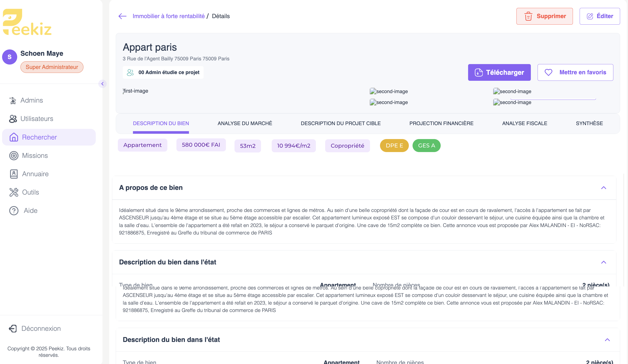This screenshot has height=364, width=628.
Task: Collapse the lower duplicate Description du bien section
Action: (607, 340)
